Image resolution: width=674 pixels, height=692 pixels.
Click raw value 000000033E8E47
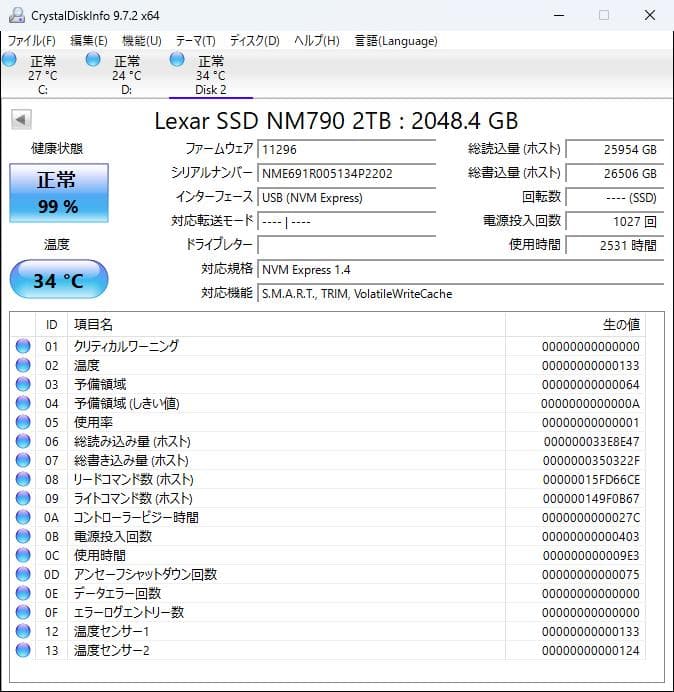pos(591,441)
